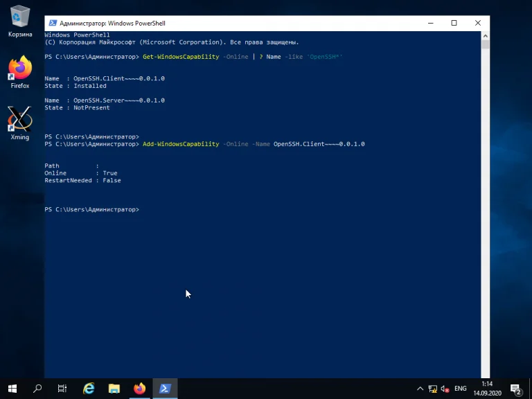Open taskbar search magnifier
Screen dimensions: 532x399
(37, 389)
